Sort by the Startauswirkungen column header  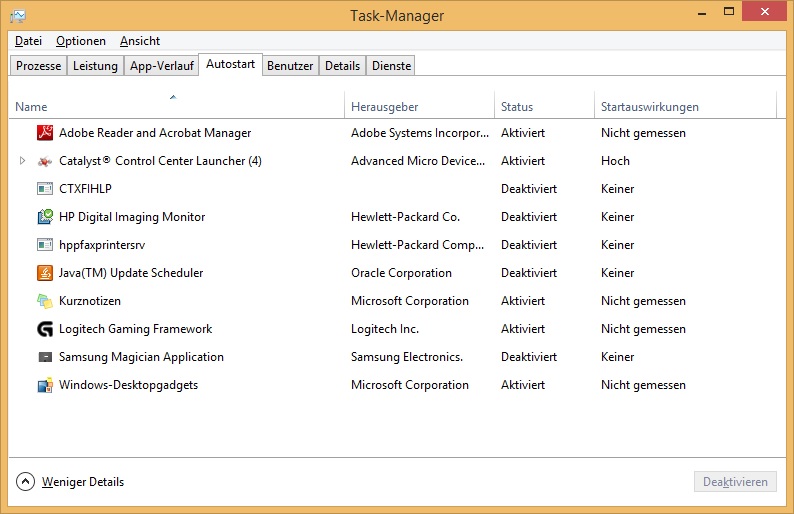click(649, 107)
